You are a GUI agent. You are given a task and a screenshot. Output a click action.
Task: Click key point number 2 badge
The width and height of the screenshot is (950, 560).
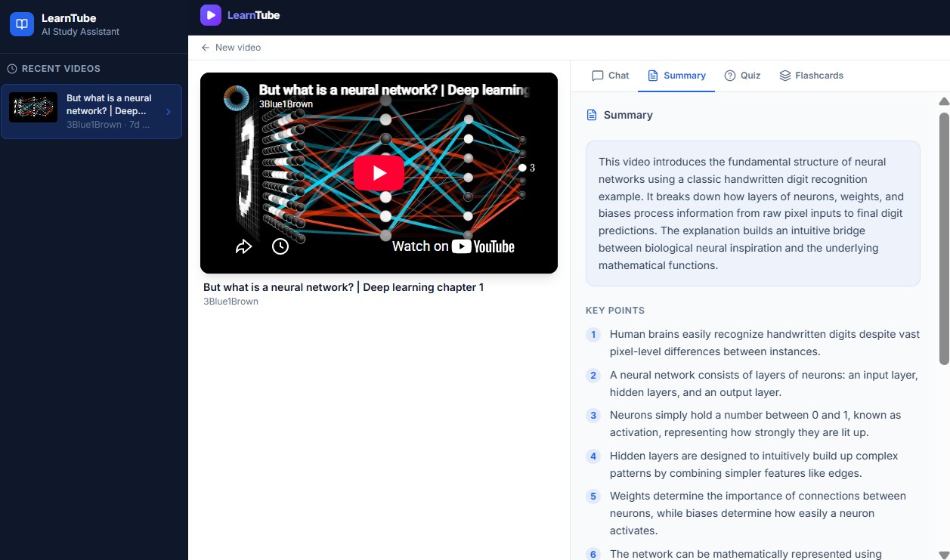[x=593, y=376]
